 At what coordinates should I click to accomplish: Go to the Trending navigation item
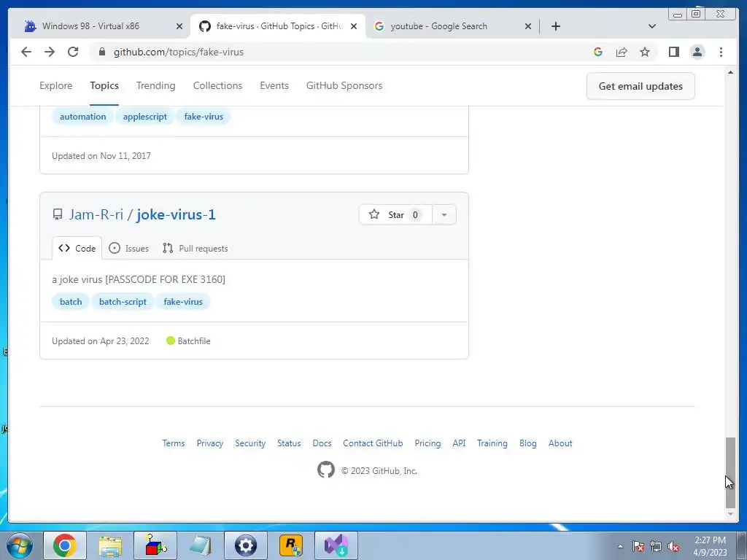(156, 86)
